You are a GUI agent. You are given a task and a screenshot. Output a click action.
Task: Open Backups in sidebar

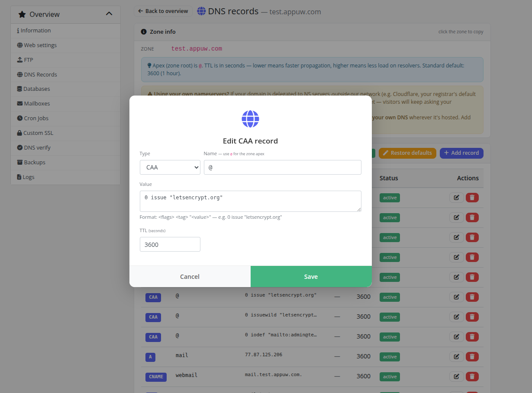pos(65,163)
